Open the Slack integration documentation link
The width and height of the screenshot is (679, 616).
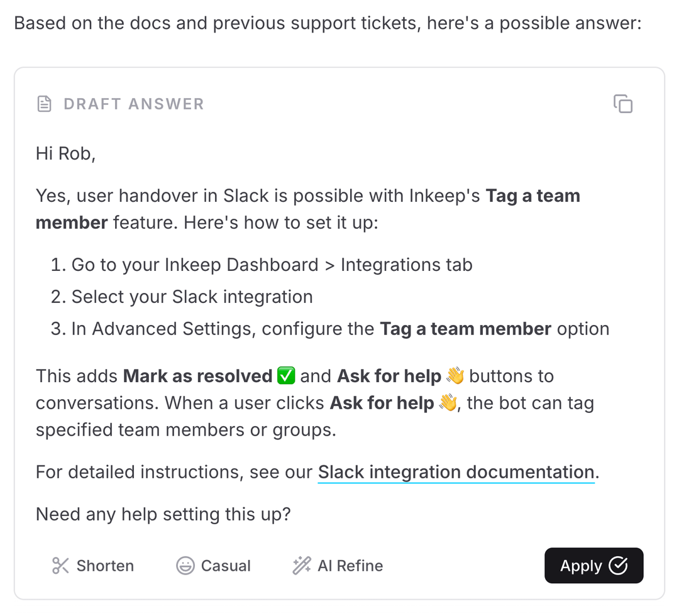tap(455, 472)
